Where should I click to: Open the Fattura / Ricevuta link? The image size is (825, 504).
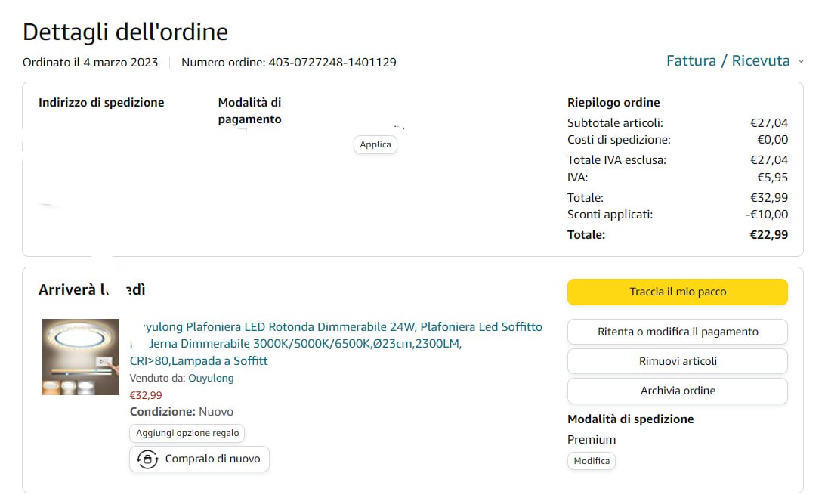click(728, 61)
